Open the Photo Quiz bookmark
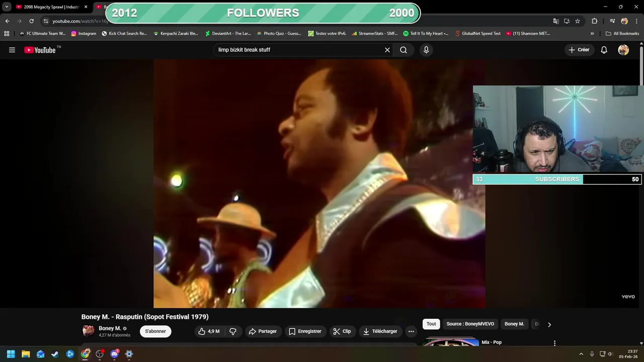This screenshot has width=644, height=362. coord(279,34)
